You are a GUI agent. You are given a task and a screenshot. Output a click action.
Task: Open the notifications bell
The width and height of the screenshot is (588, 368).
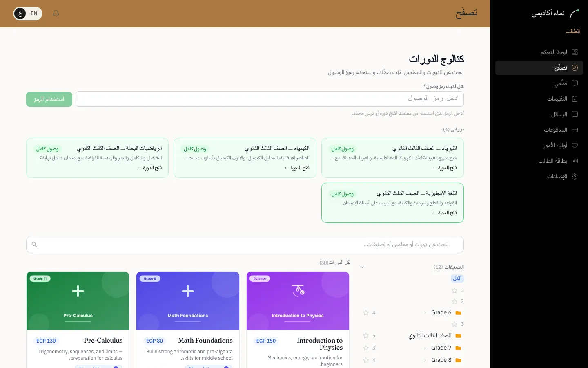tap(56, 13)
